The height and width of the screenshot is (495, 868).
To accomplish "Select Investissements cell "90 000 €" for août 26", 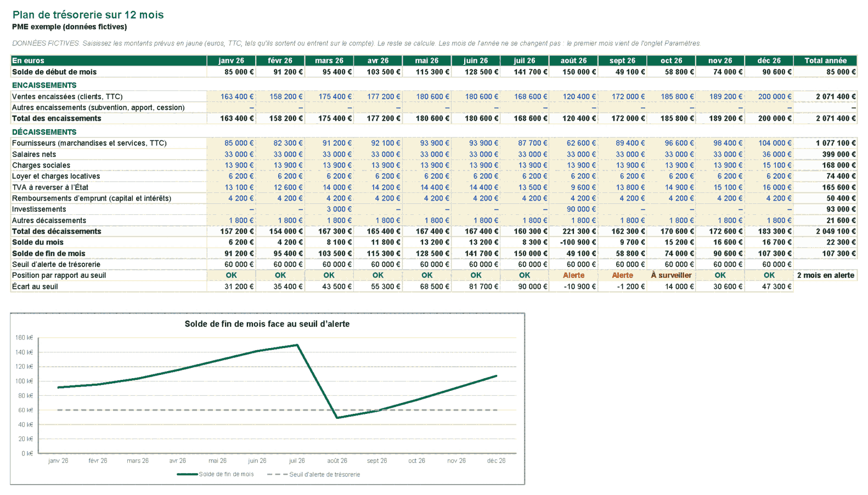I will [573, 209].
